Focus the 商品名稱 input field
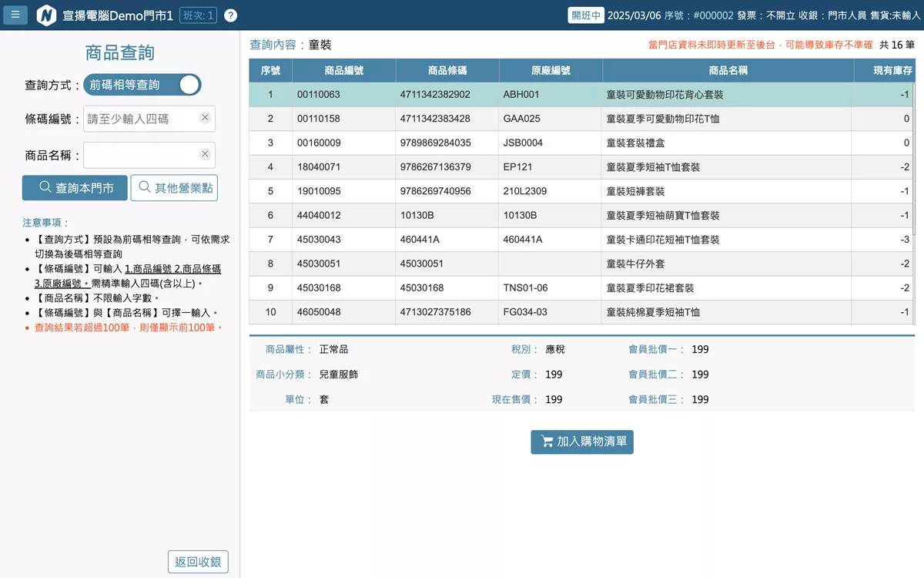Image resolution: width=924 pixels, height=578 pixels. click(x=149, y=155)
